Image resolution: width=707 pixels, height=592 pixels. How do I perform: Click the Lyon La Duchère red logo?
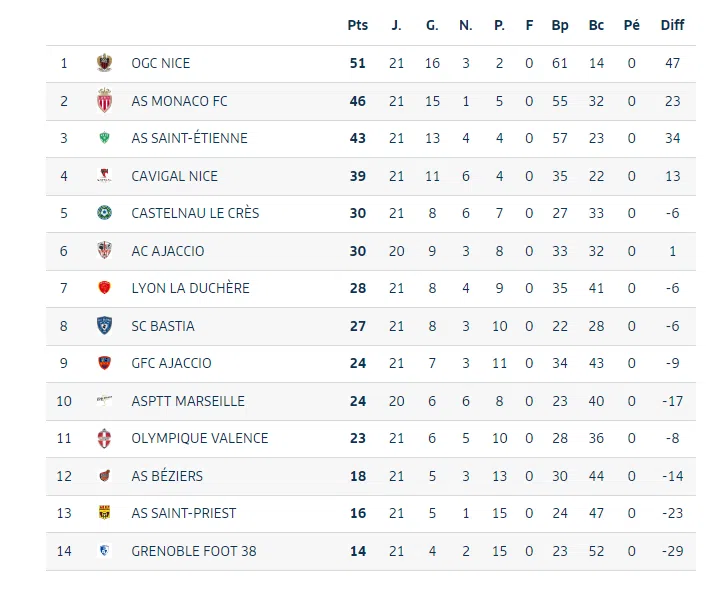pyautogui.click(x=103, y=288)
